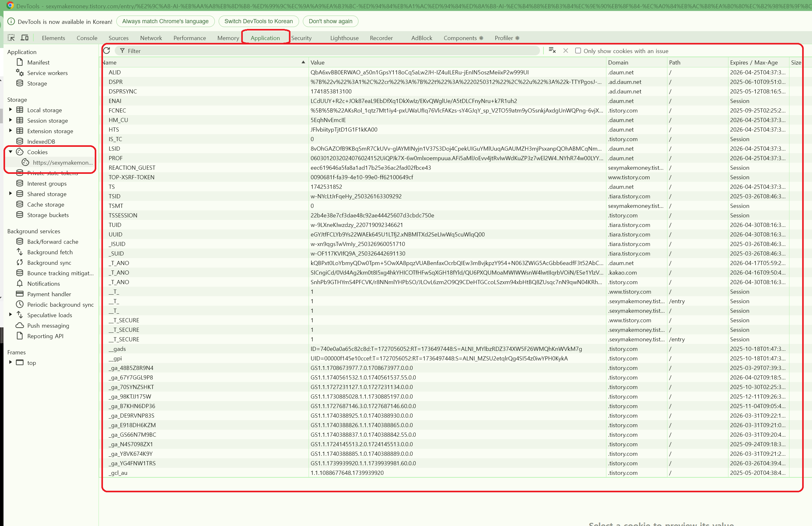Click the inspect element selector icon
Image resolution: width=812 pixels, height=526 pixels.
click(11, 38)
